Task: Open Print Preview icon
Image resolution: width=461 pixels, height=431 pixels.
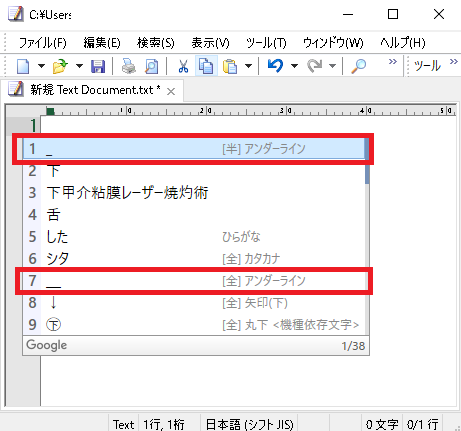Action: click(151, 66)
